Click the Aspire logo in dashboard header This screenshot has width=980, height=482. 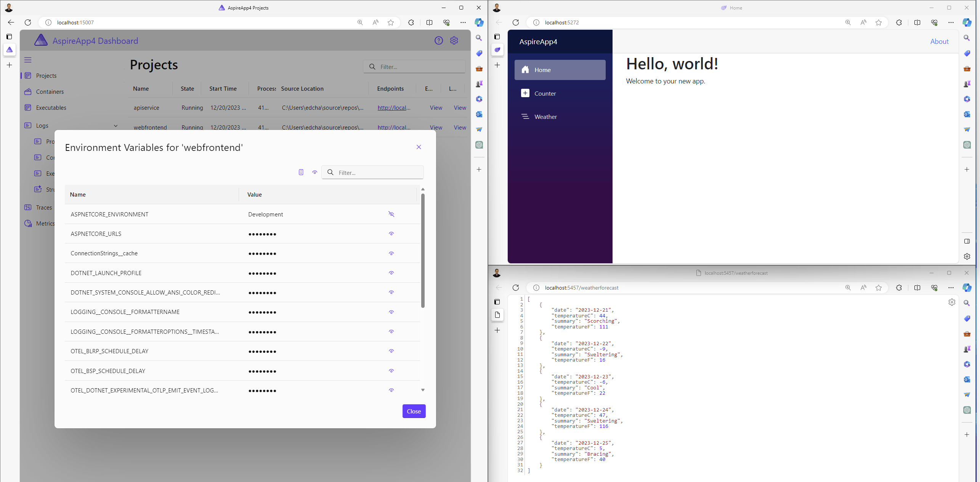click(41, 40)
